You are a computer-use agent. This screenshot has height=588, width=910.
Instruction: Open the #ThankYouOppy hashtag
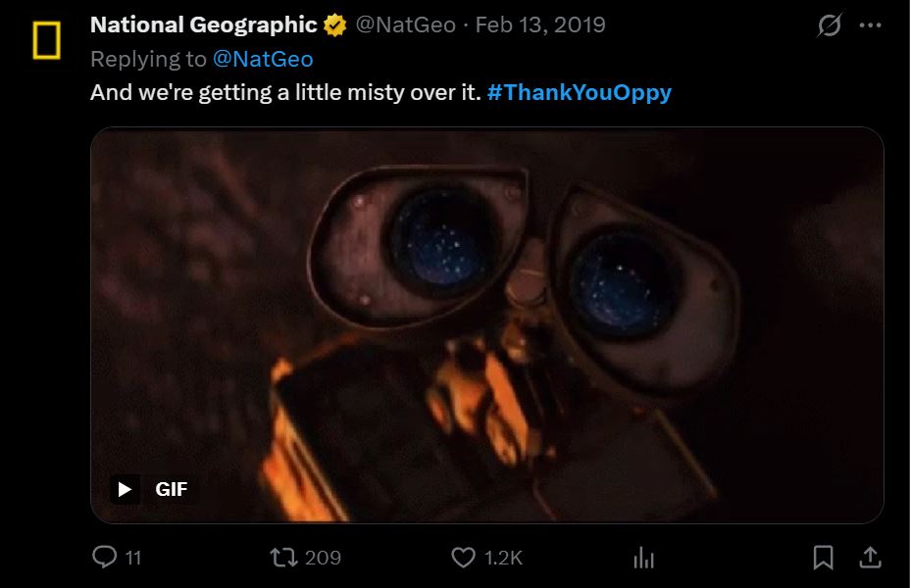coord(581,92)
